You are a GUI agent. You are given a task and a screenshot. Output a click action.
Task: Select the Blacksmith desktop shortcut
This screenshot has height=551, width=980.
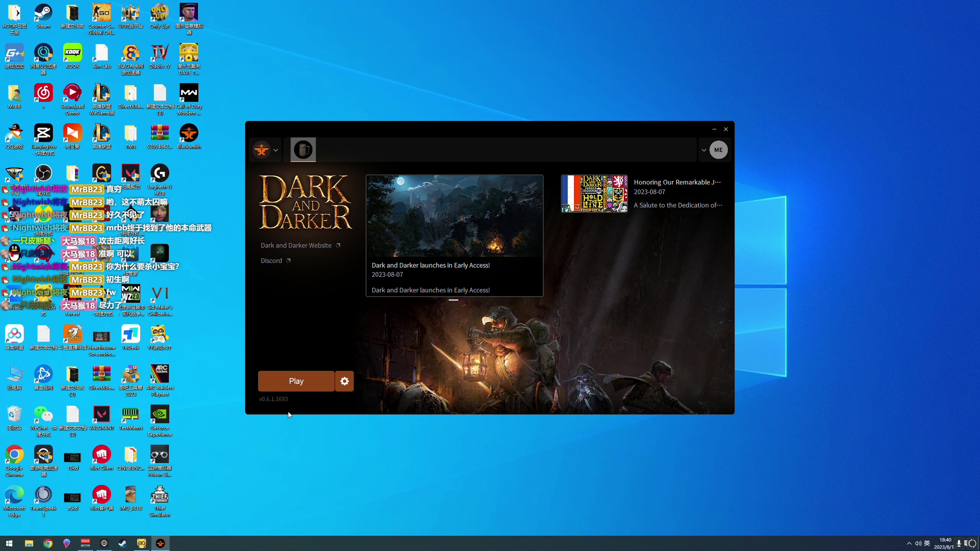(x=189, y=137)
